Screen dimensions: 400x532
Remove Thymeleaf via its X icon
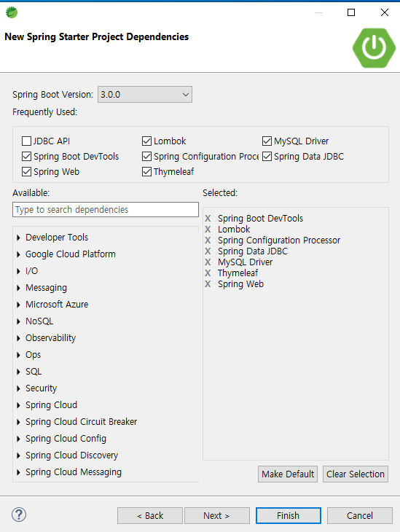pos(208,273)
